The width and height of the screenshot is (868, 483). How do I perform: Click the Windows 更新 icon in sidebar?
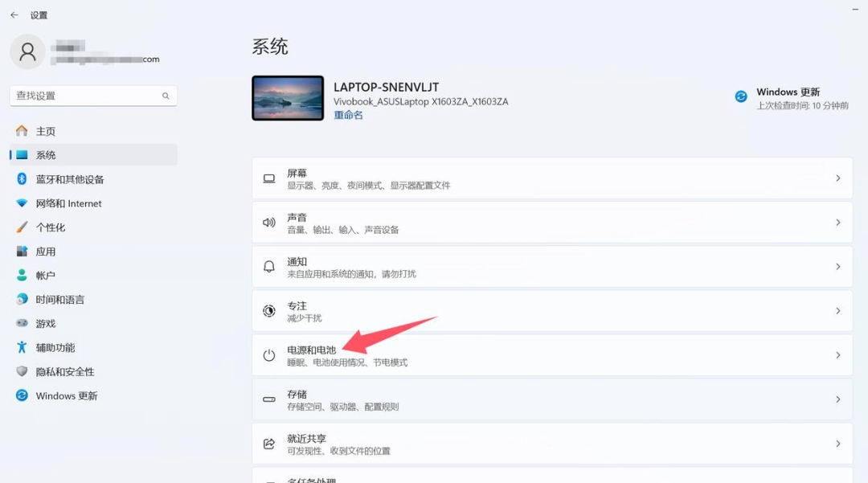coord(22,395)
